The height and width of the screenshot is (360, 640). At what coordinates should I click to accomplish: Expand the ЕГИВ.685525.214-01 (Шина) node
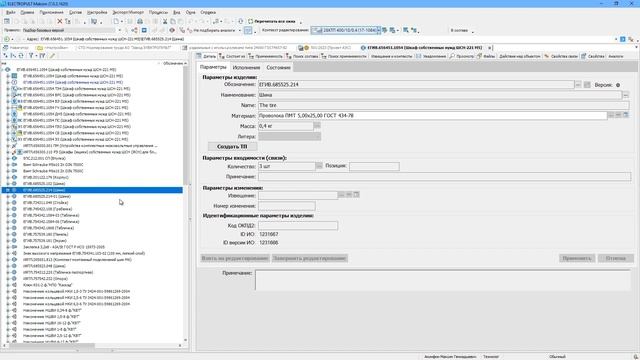(x=8, y=196)
